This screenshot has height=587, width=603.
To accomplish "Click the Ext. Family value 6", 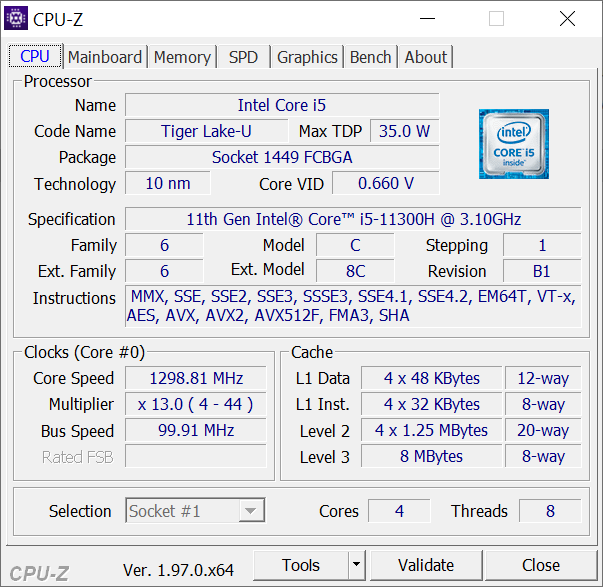I will coord(164,271).
